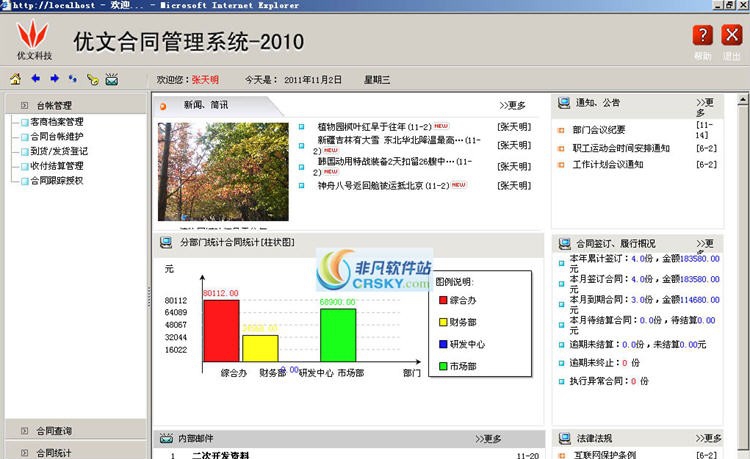
Task: Click the bullet icon beside 工作计划会议通知
Action: point(562,165)
